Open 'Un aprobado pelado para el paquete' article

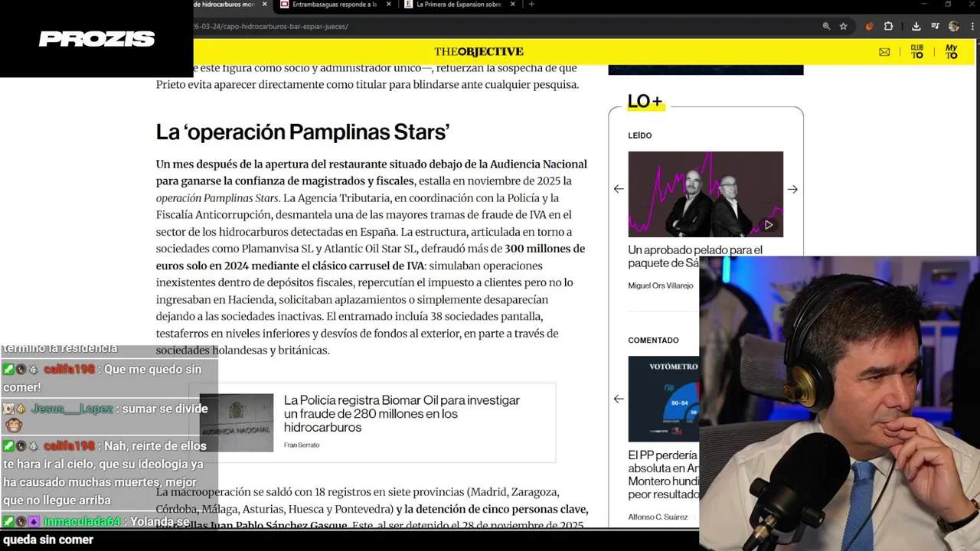(695, 256)
